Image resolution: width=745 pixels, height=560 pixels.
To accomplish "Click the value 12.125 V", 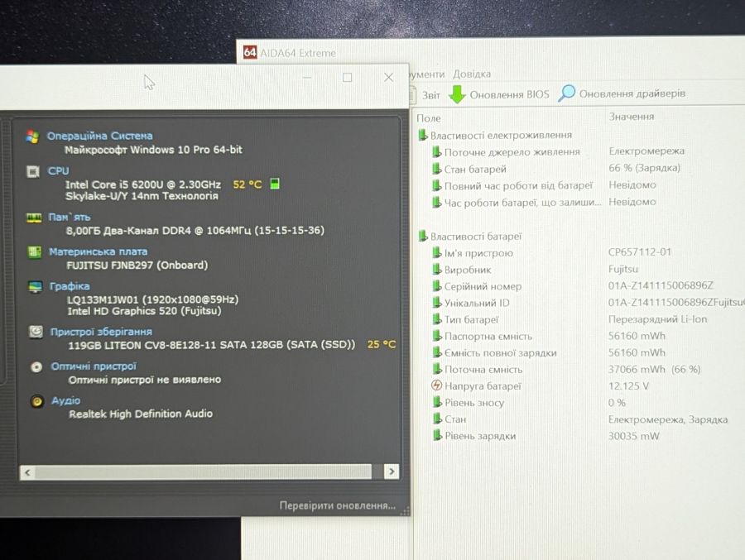I will (628, 385).
